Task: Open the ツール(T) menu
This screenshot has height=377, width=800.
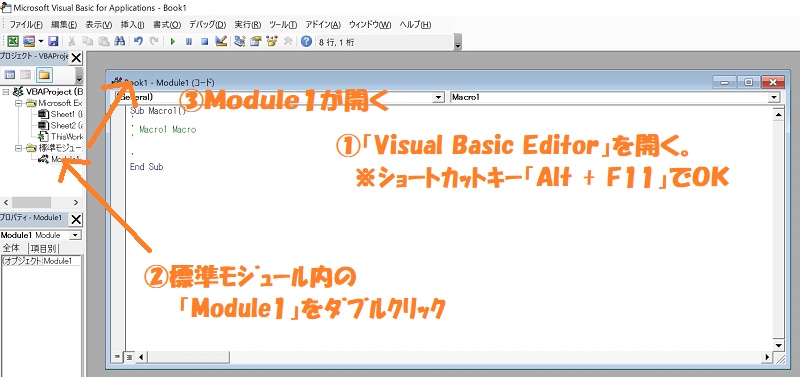Action: point(283,24)
